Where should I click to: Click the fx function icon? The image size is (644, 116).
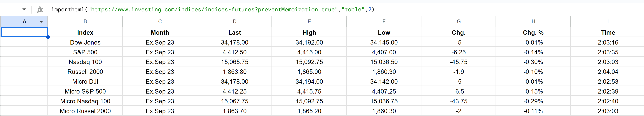point(40,9)
